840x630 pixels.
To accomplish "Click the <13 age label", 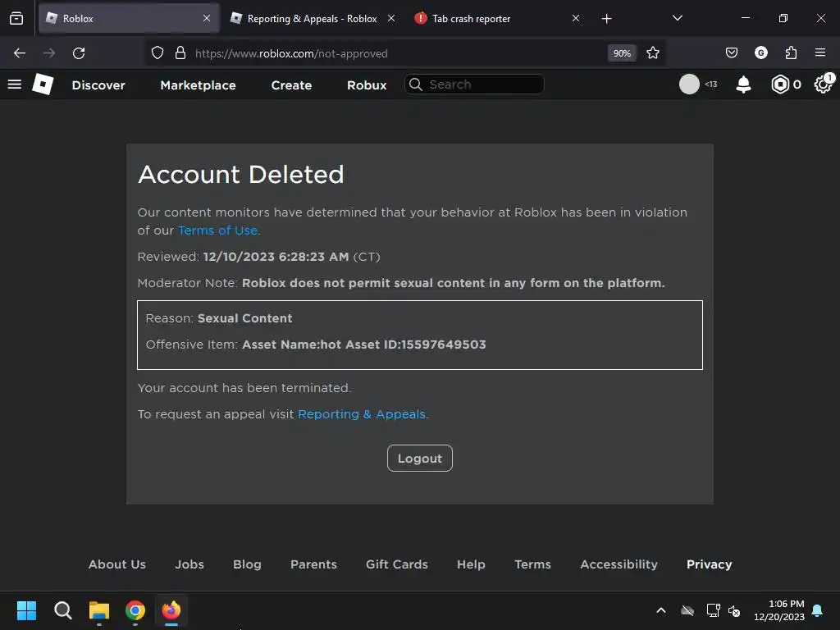I will point(711,84).
